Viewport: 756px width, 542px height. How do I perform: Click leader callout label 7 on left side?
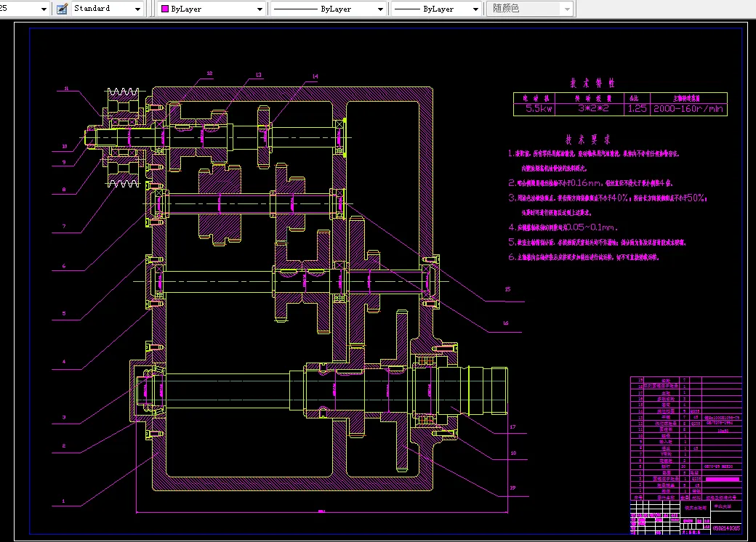tap(64, 226)
